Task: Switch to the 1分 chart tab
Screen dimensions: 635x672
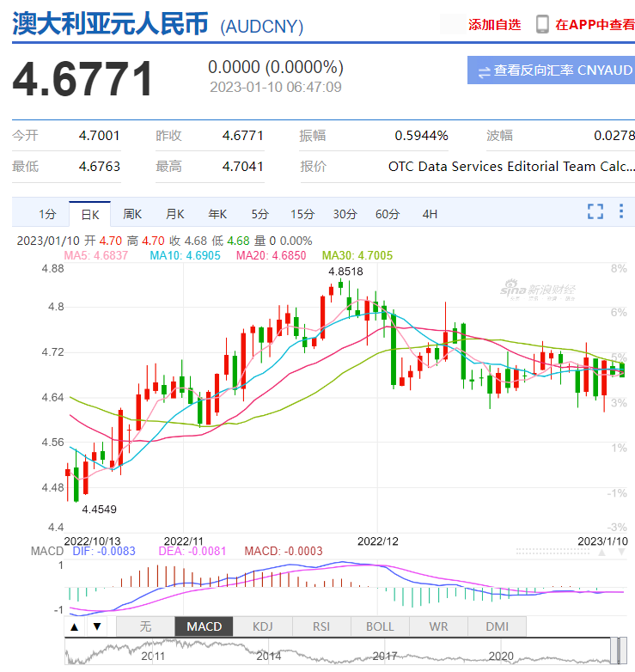Action: click(x=47, y=214)
